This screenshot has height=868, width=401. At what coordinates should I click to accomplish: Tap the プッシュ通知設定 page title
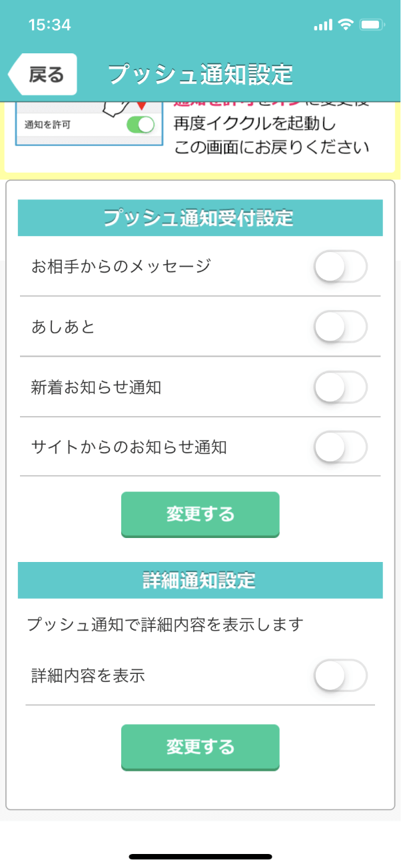point(200,74)
